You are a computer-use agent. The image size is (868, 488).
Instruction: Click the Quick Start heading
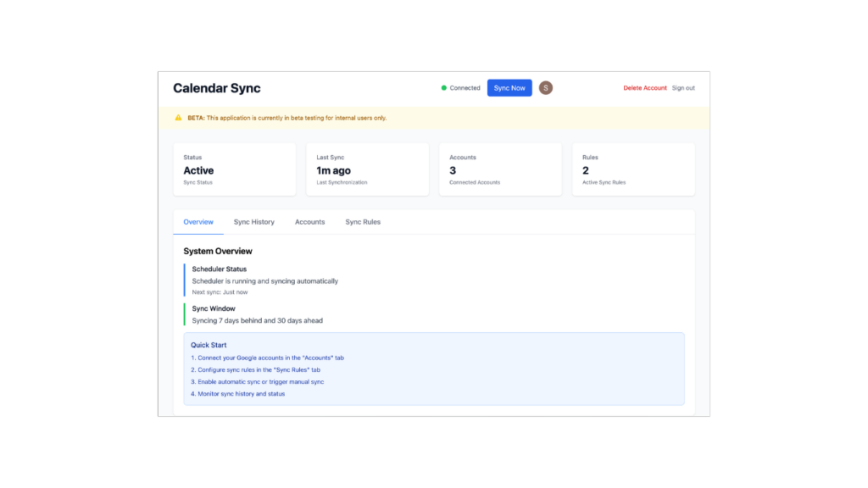[x=209, y=345]
